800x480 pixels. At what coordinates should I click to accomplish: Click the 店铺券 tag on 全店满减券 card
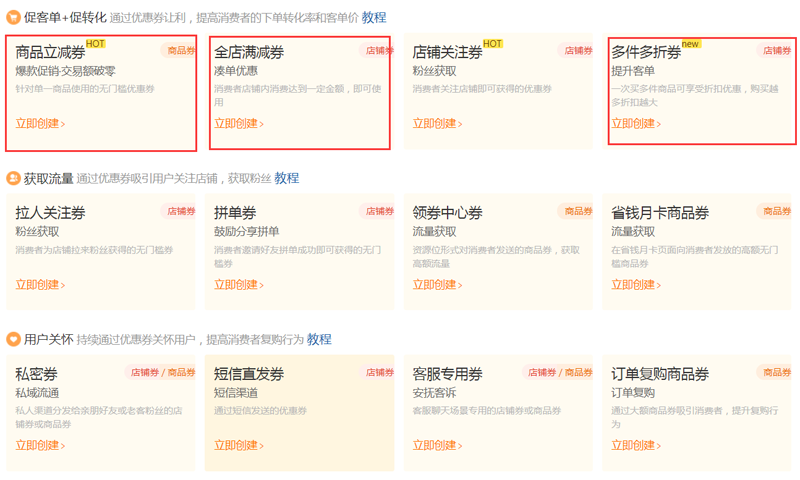[378, 50]
